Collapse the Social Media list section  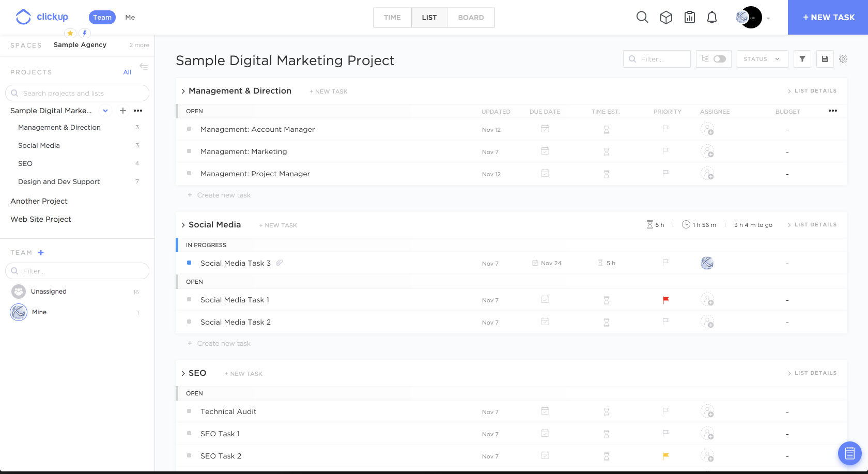[x=183, y=225]
